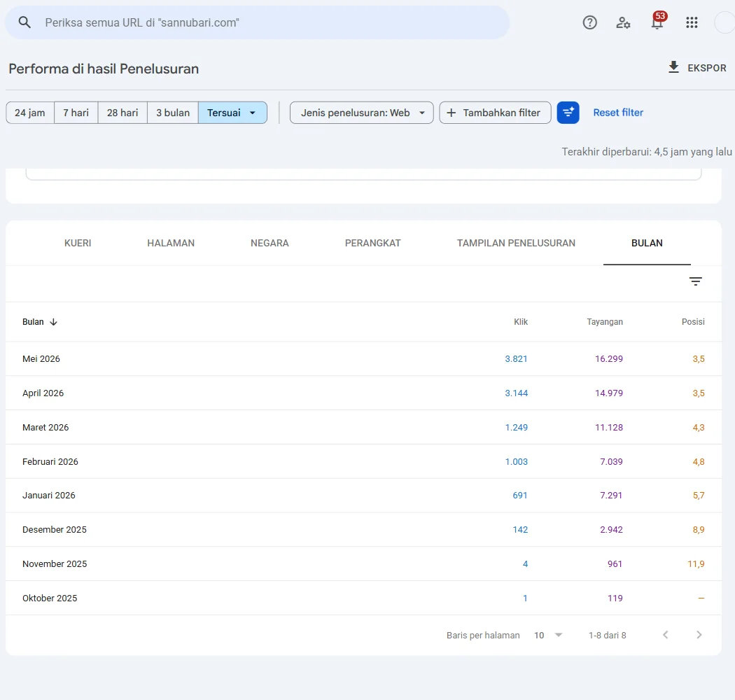This screenshot has width=735, height=700.
Task: Click the 5,7 position value
Action: coord(699,496)
